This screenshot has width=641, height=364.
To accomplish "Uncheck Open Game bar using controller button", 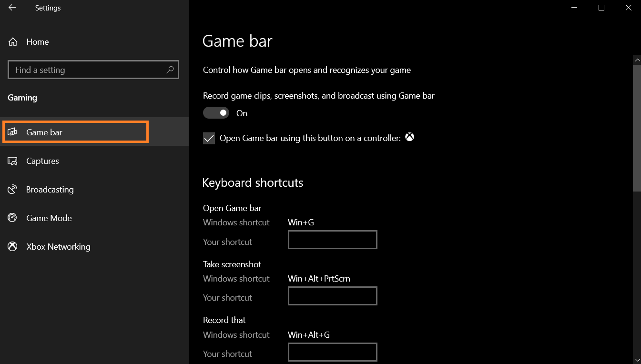I will point(209,138).
